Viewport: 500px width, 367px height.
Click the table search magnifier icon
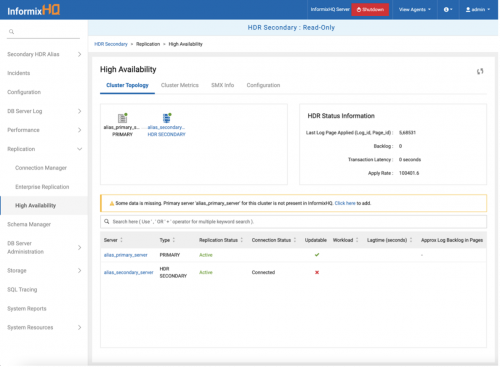tap(107, 222)
